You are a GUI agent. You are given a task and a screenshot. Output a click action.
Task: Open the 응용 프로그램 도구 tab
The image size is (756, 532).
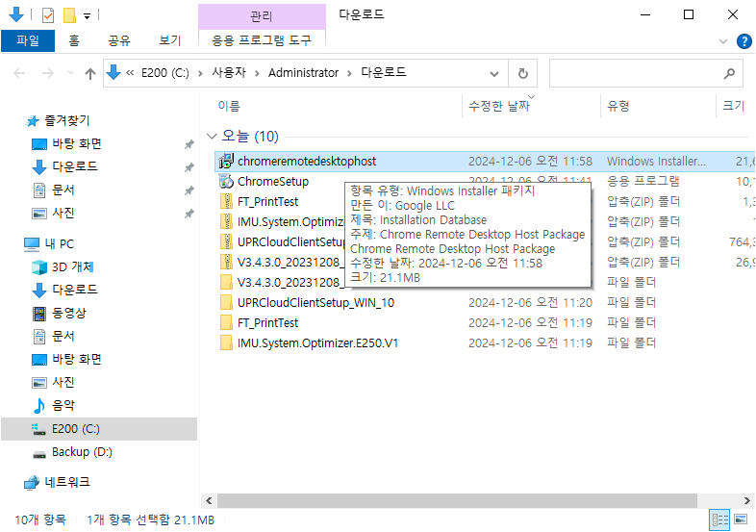tap(262, 40)
